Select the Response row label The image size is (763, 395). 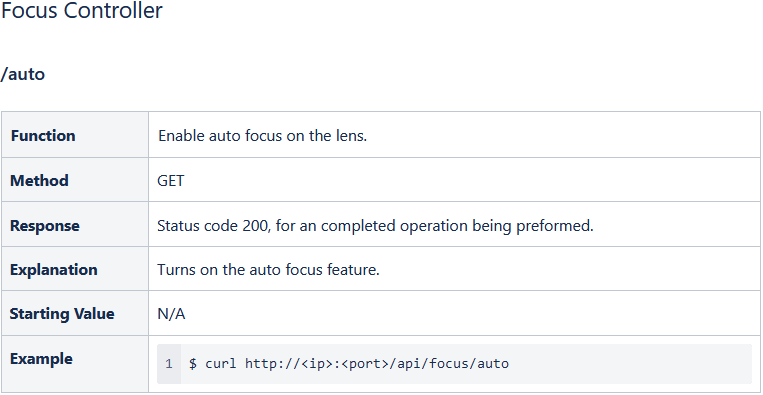[x=44, y=226]
